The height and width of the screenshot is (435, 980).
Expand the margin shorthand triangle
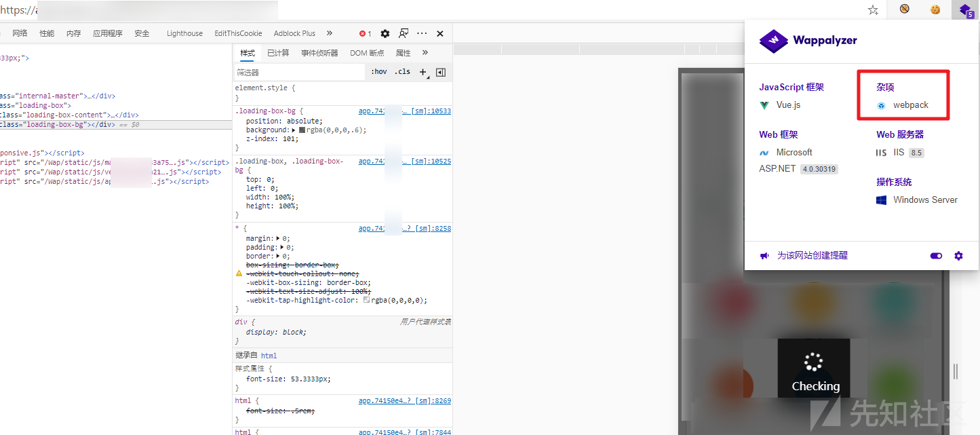(x=279, y=239)
